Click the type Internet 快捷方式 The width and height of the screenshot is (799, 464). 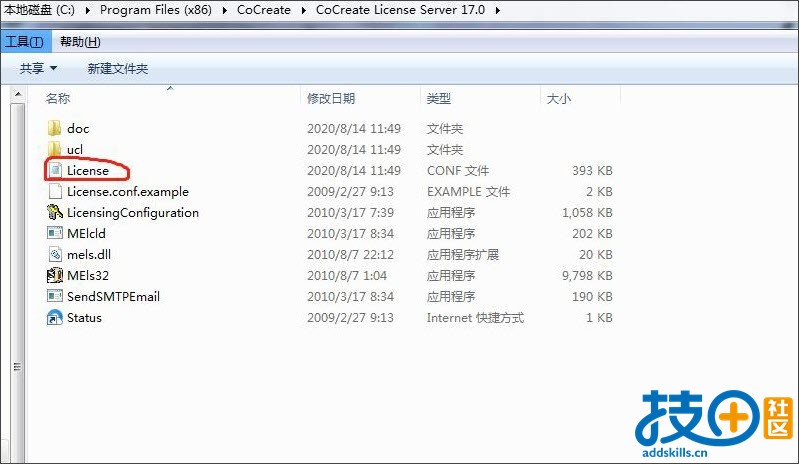pos(475,317)
